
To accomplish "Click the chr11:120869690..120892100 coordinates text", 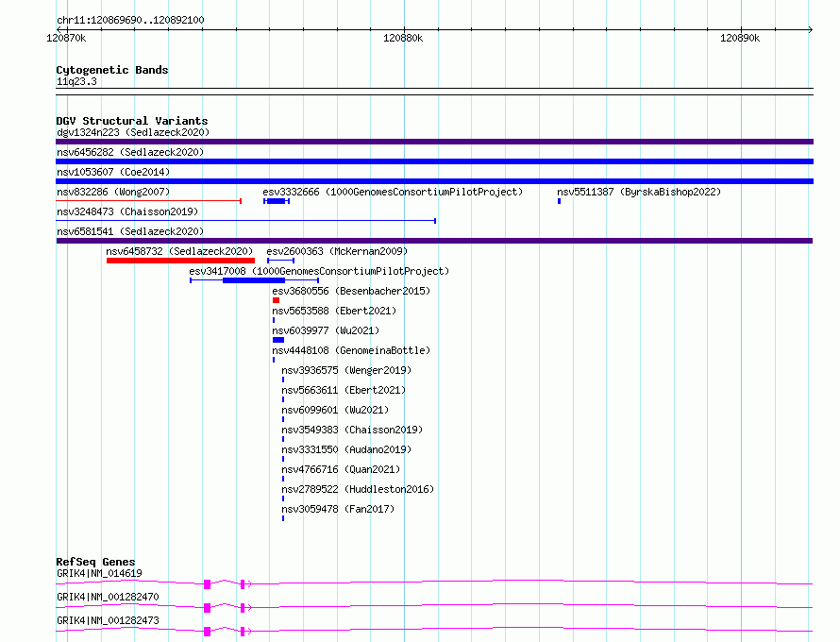I will (130, 20).
